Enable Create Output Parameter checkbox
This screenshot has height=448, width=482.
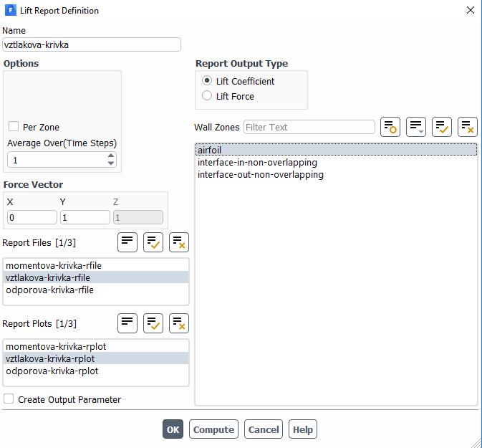[9, 399]
